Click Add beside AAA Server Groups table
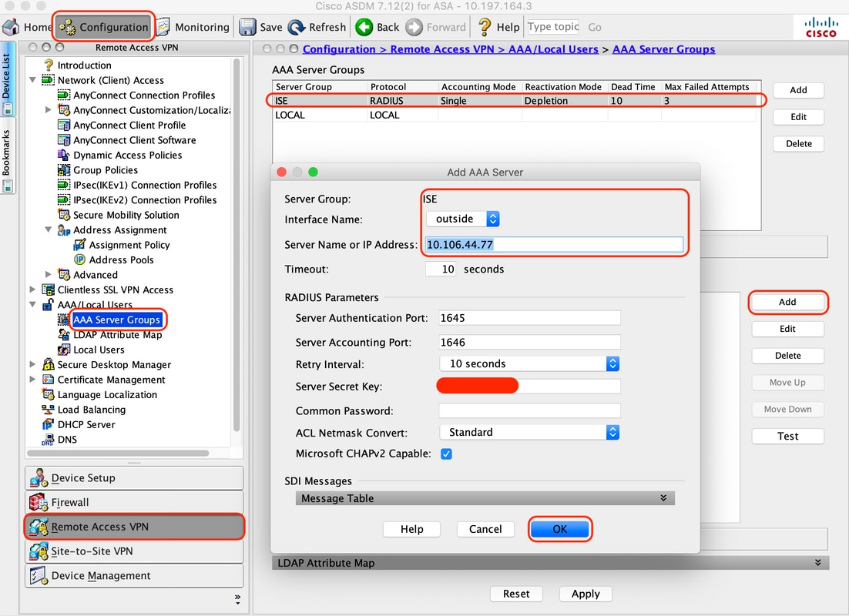The width and height of the screenshot is (849, 616). click(x=799, y=90)
